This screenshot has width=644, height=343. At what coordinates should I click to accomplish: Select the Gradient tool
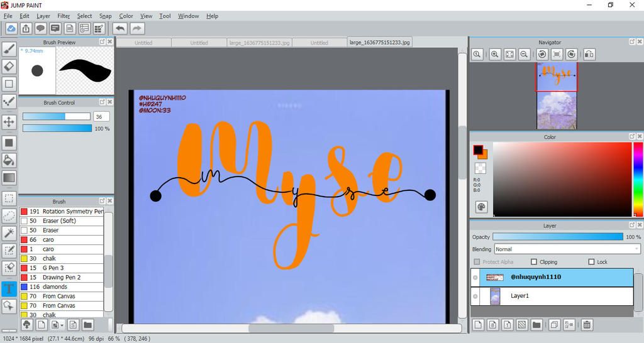click(9, 178)
